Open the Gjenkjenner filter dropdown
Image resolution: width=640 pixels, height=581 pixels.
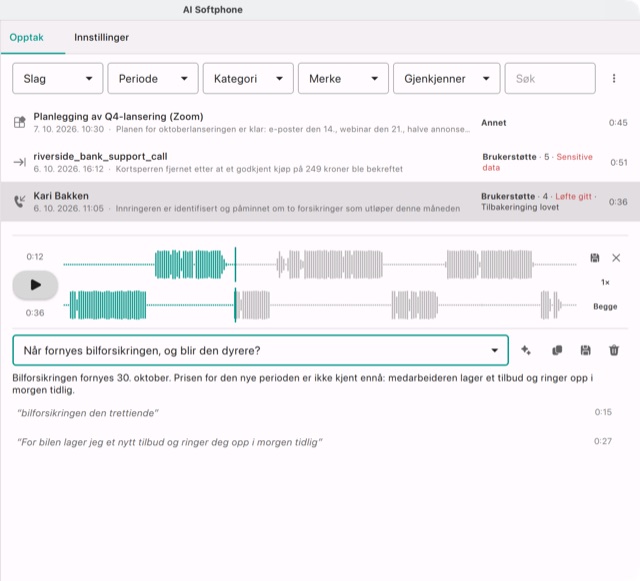tap(446, 78)
